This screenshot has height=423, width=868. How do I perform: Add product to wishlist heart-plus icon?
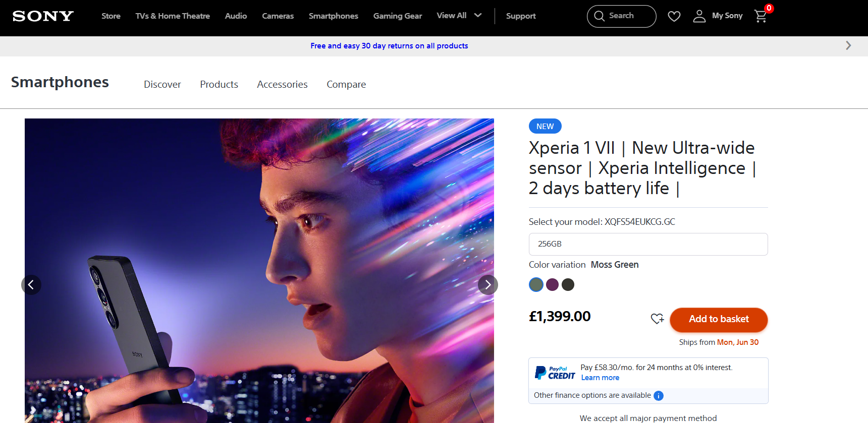coord(657,319)
